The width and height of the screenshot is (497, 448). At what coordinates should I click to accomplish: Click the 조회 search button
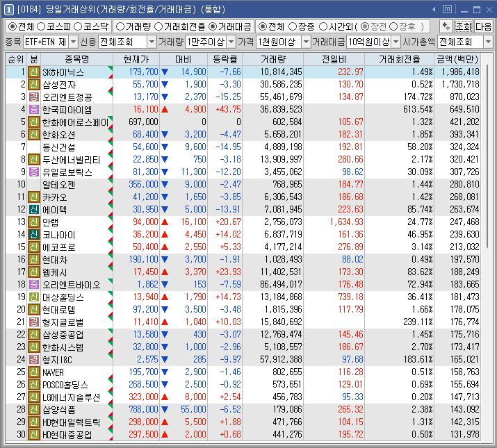[x=464, y=26]
